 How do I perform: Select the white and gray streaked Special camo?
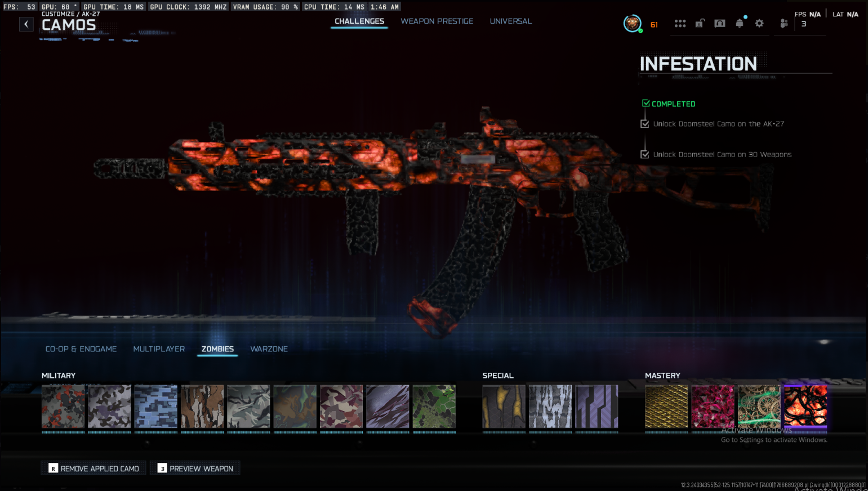pyautogui.click(x=550, y=407)
